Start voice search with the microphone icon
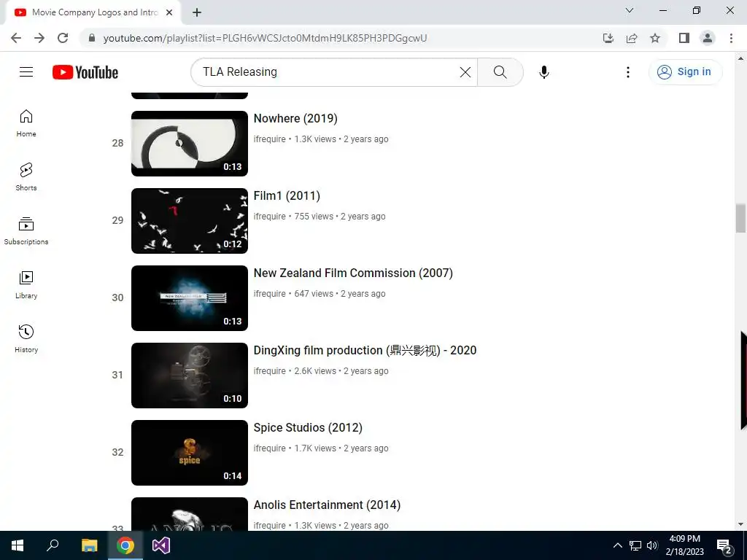The height and width of the screenshot is (560, 747). 544,72
